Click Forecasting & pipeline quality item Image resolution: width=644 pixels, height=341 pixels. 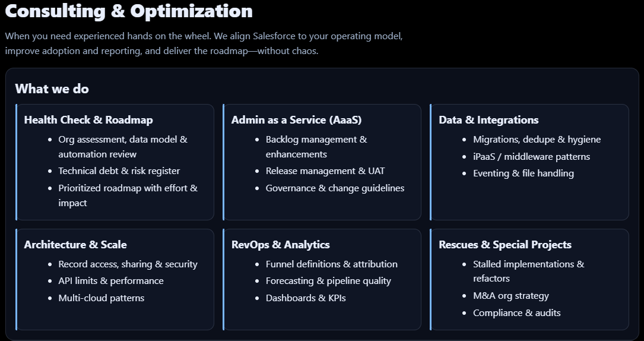328,281
